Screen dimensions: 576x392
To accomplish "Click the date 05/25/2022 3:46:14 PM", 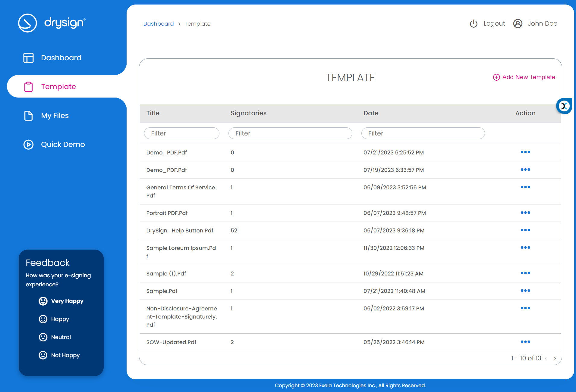I will coord(394,342).
